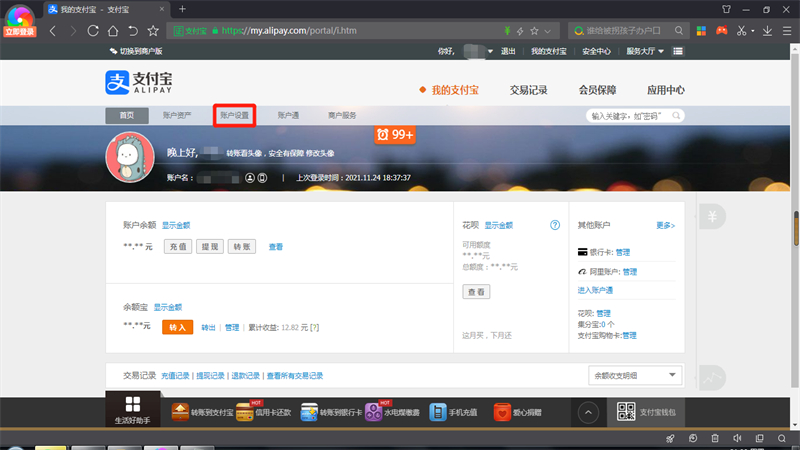This screenshot has height=450, width=800.
Task: Open 我的支付宝 main nav
Action: [x=455, y=90]
